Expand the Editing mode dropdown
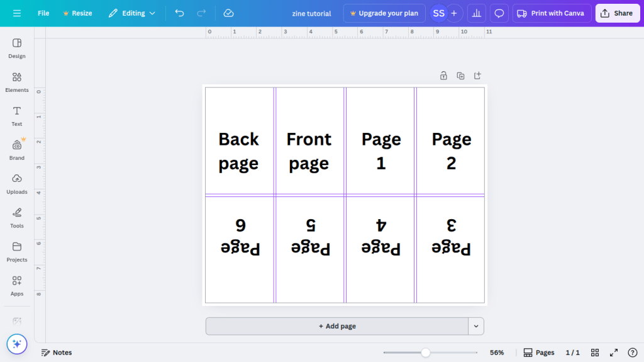The height and width of the screenshot is (362, 644). click(131, 13)
